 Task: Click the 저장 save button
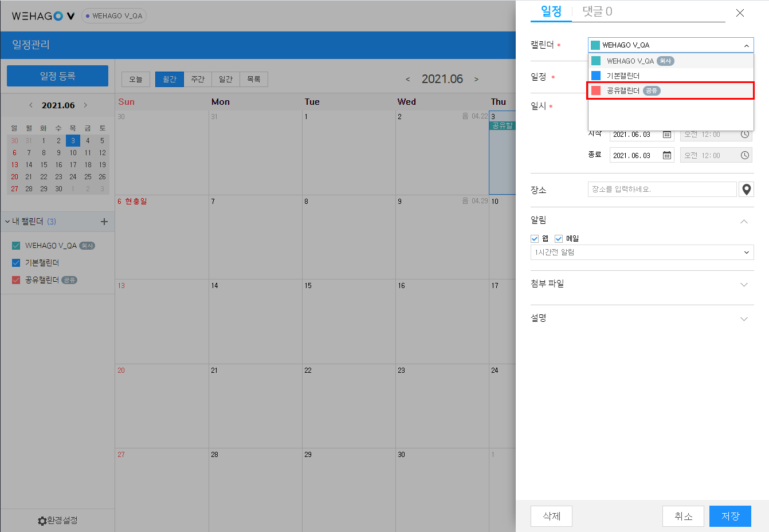point(730,516)
